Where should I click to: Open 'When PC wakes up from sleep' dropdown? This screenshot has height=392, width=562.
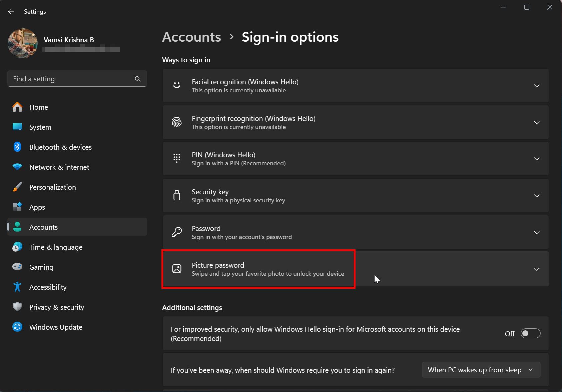(481, 370)
